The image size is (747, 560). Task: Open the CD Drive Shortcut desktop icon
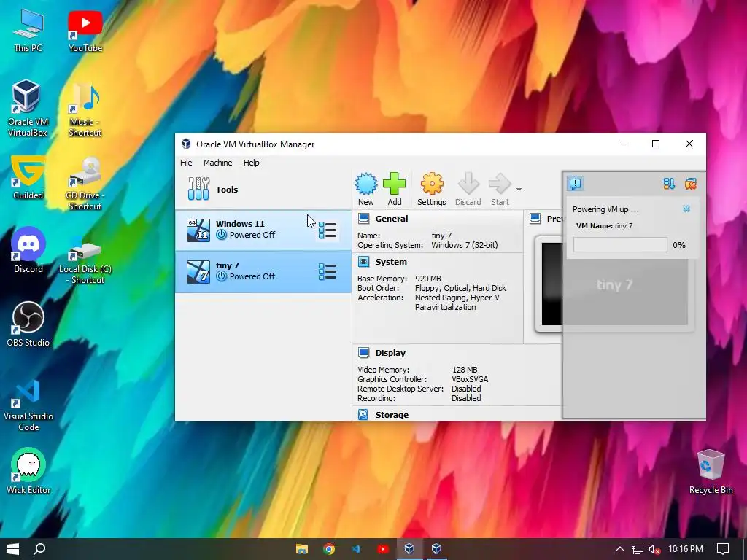[x=85, y=183]
